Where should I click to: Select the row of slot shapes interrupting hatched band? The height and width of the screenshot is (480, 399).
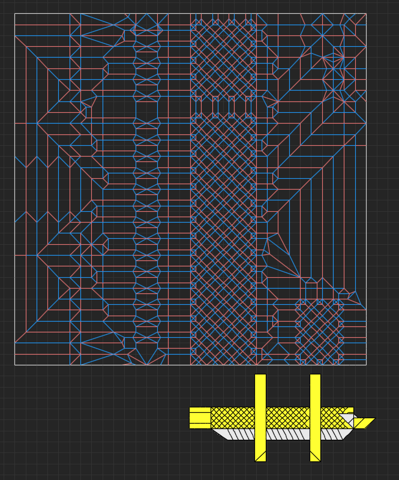pos(224,106)
